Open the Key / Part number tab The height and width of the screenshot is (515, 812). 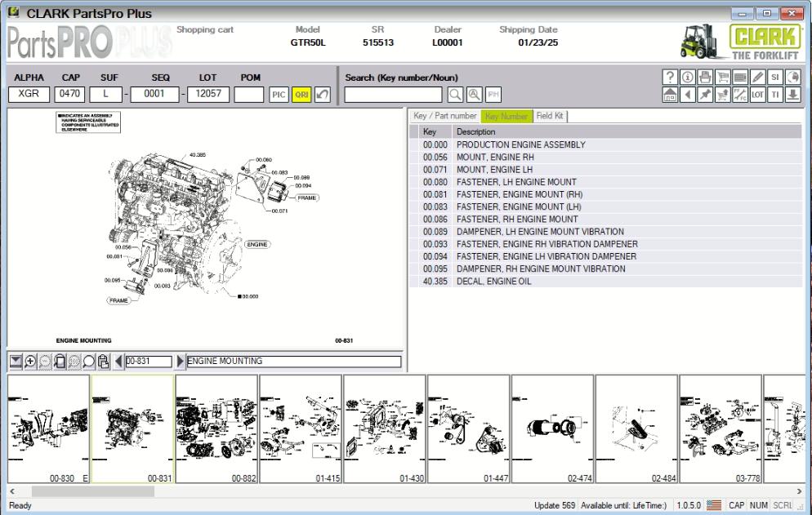point(445,116)
